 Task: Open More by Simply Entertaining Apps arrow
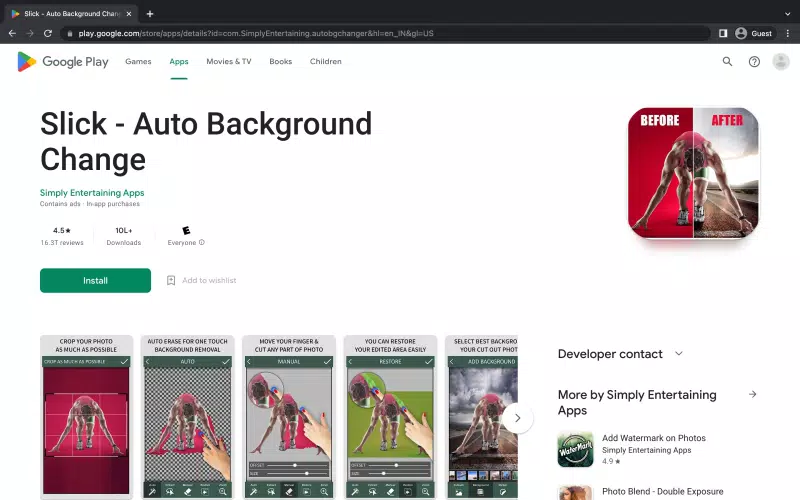[x=753, y=394]
